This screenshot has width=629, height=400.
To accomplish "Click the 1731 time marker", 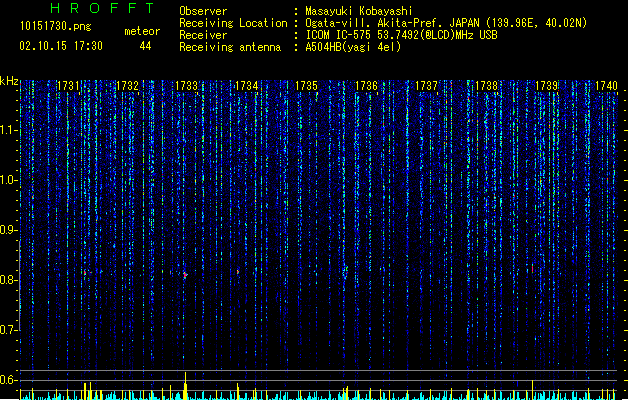I will (x=68, y=86).
